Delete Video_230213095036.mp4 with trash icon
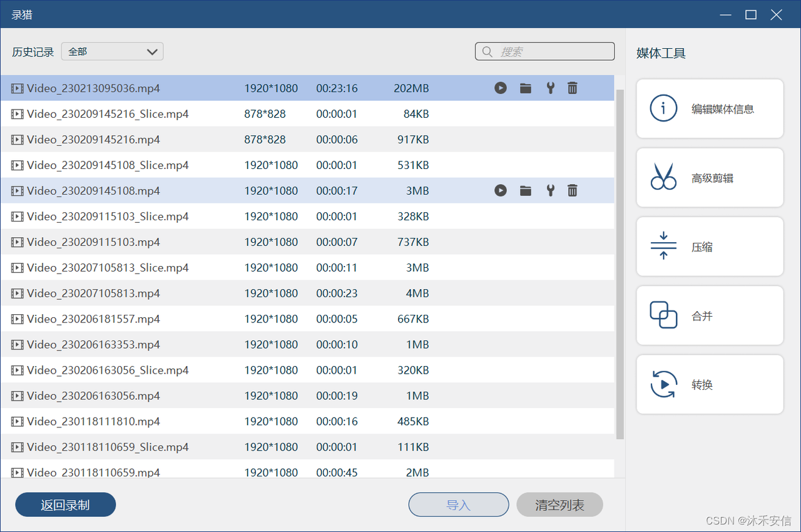Screen dimensions: 801x532 [572, 88]
